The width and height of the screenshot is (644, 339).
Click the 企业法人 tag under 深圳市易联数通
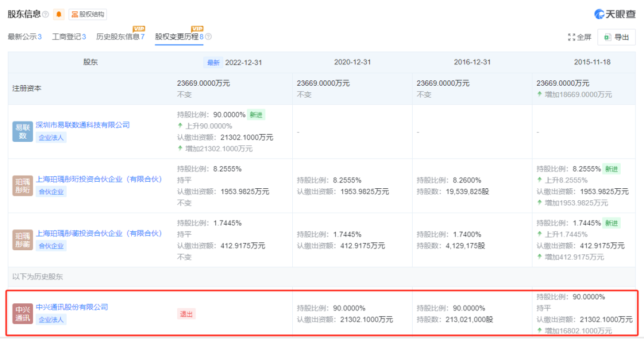(51, 138)
